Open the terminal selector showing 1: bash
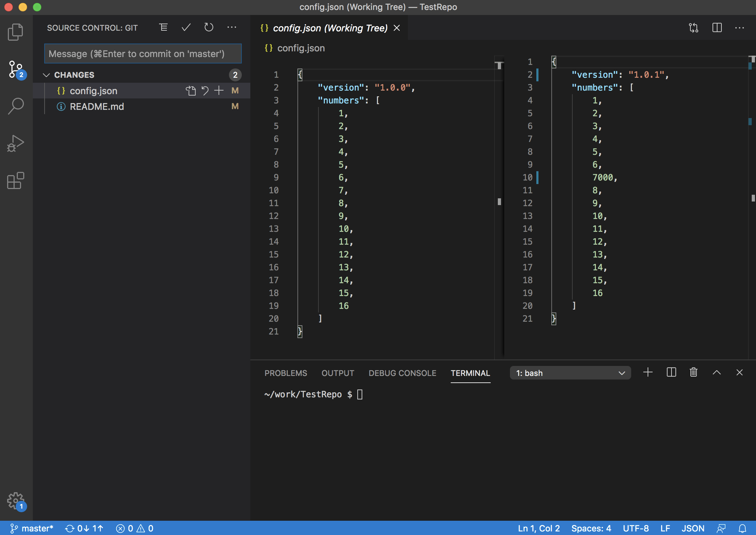 [x=570, y=373]
